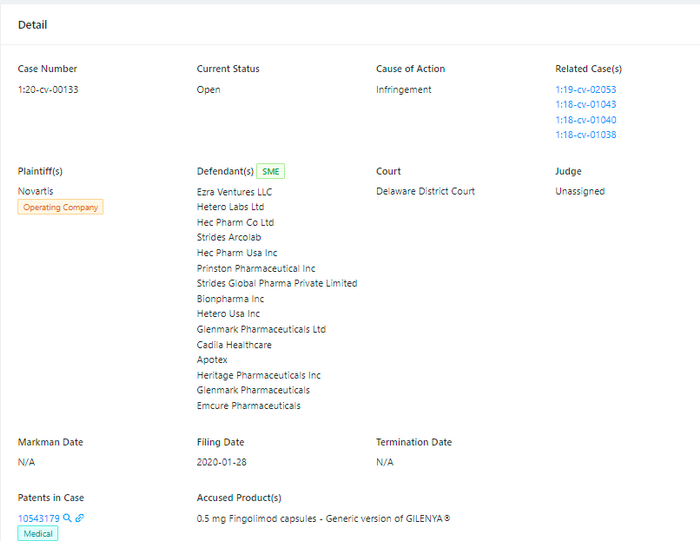Click the Markman Date label
Viewport: 700px width, 541px height.
(50, 442)
